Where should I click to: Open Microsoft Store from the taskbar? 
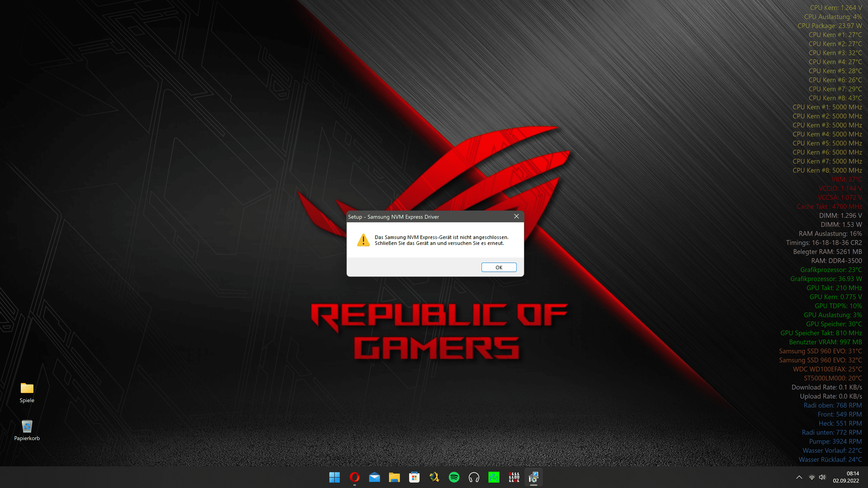coord(414,477)
